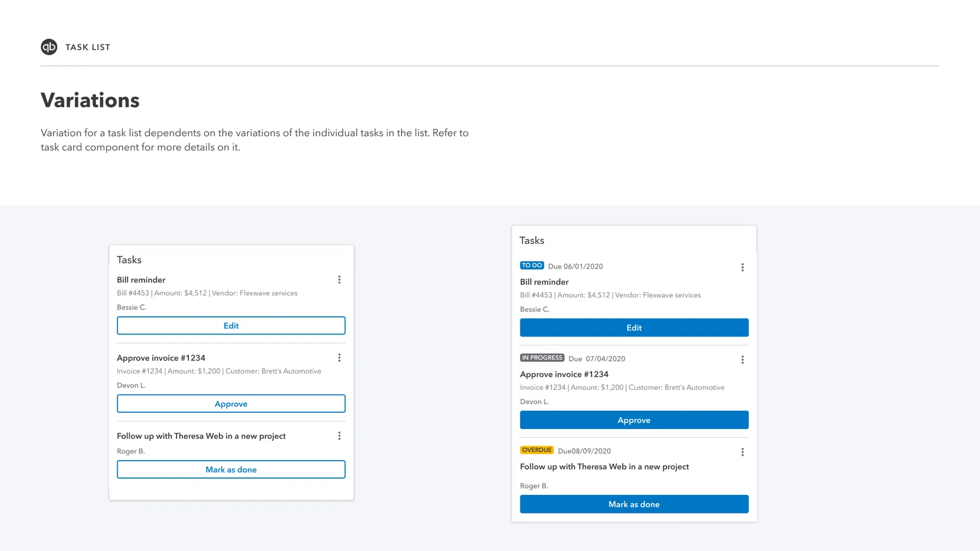Select Follow up with Theresa Web title in left card

[201, 436]
